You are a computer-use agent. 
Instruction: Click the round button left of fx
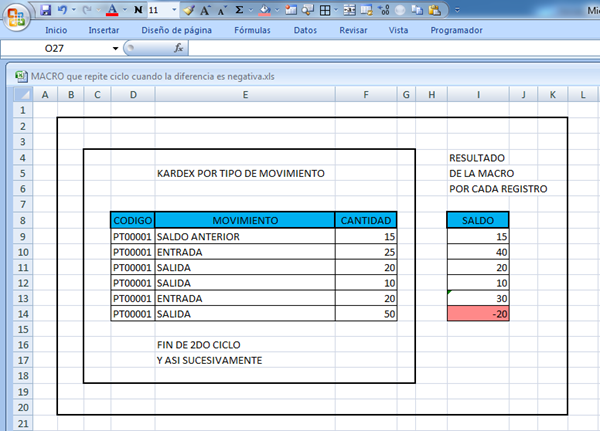130,48
